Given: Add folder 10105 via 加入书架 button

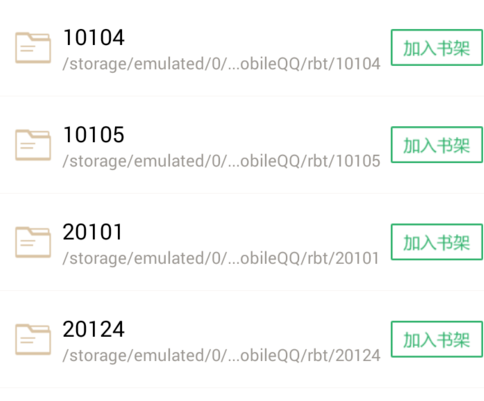Looking at the screenshot, I should coord(437,145).
